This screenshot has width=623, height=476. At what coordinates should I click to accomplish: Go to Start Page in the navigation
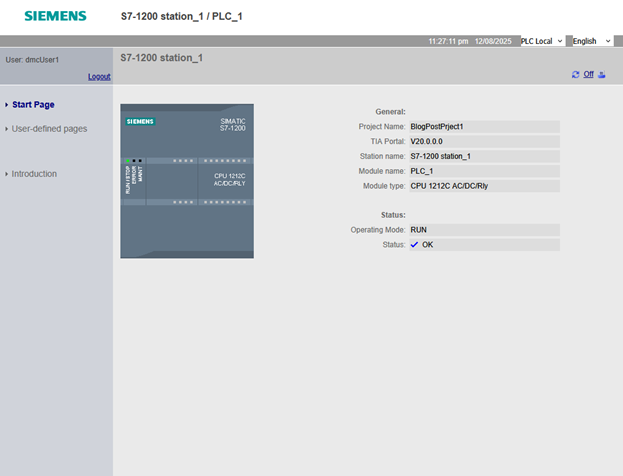point(33,104)
